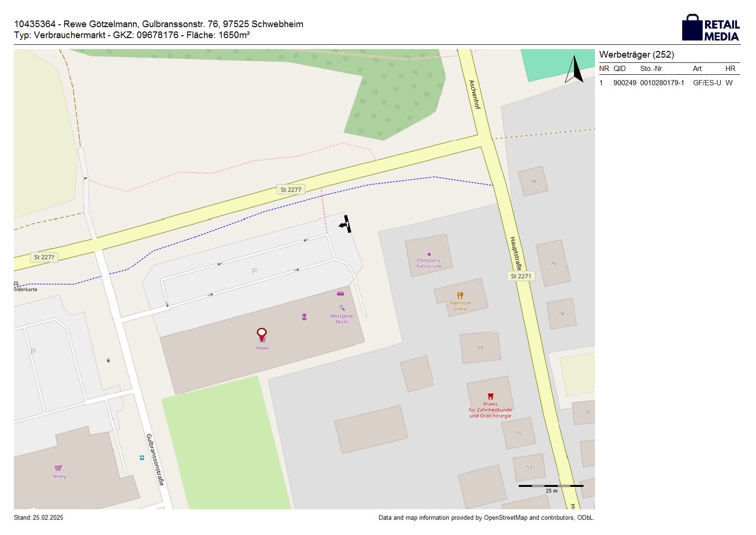Click the Werbeträger (252) heading
This screenshot has width=756, height=535.
(x=636, y=55)
